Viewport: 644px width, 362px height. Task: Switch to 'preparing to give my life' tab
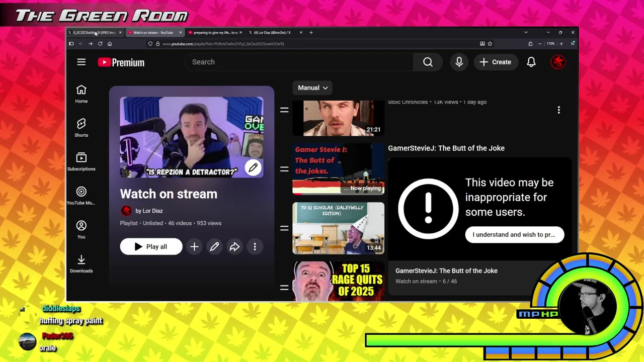(215, 32)
